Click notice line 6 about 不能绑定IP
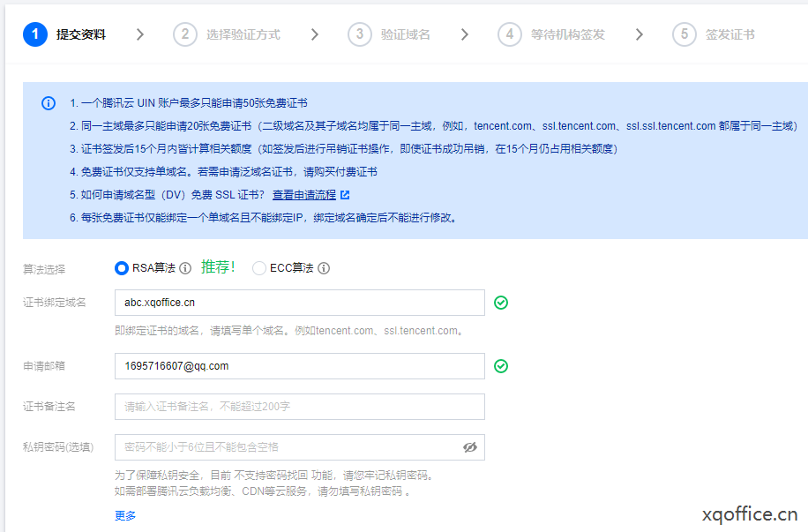 tap(264, 218)
